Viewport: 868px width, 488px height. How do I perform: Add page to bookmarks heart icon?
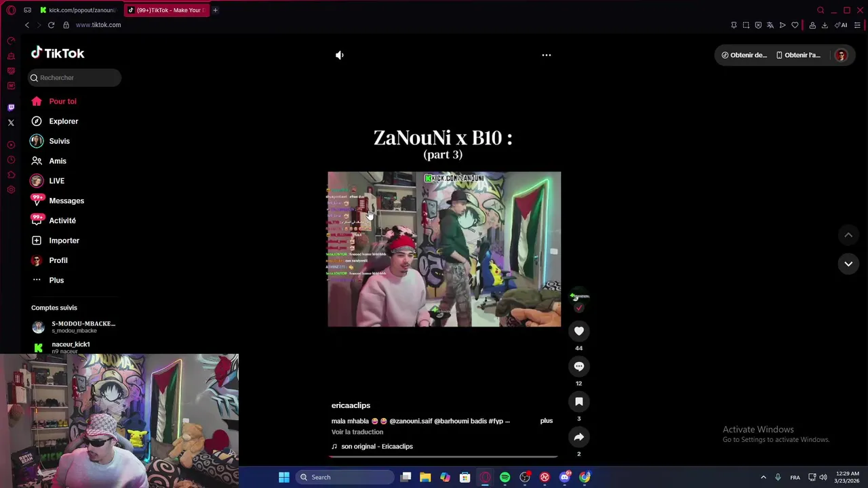(795, 25)
